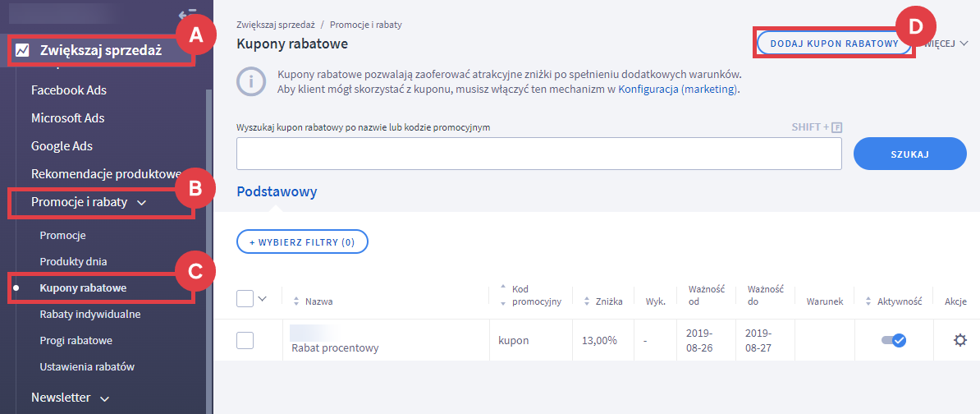Sort by Kod promocyjny column arrows

click(502, 295)
